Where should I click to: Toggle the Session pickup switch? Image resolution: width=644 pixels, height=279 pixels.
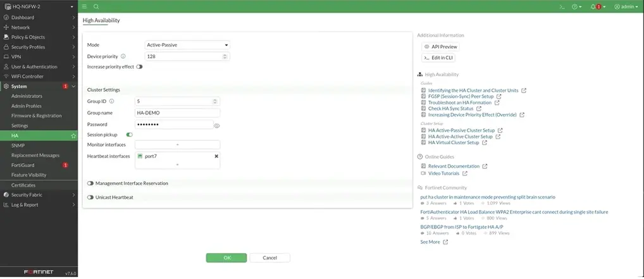click(x=130, y=135)
